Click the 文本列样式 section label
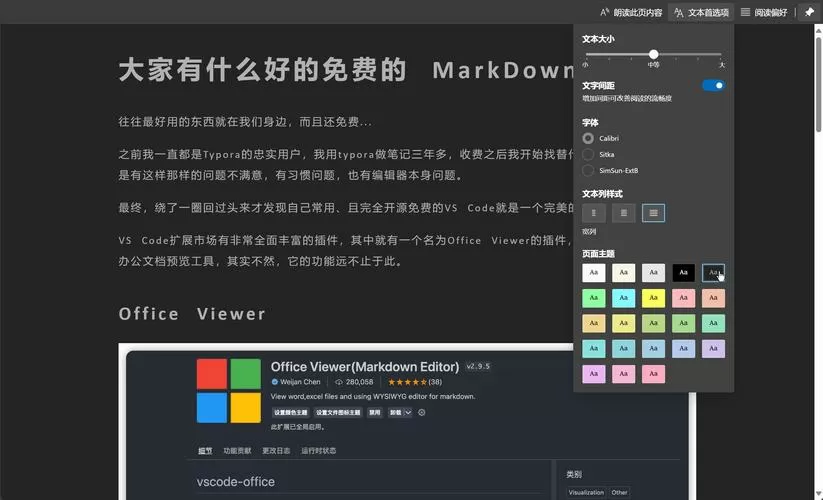Image resolution: width=823 pixels, height=500 pixels. (602, 194)
